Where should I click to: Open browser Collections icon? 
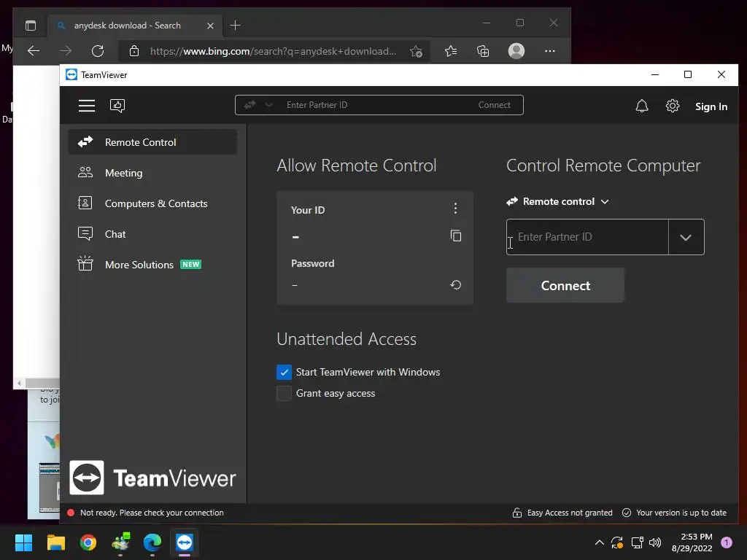click(x=483, y=51)
